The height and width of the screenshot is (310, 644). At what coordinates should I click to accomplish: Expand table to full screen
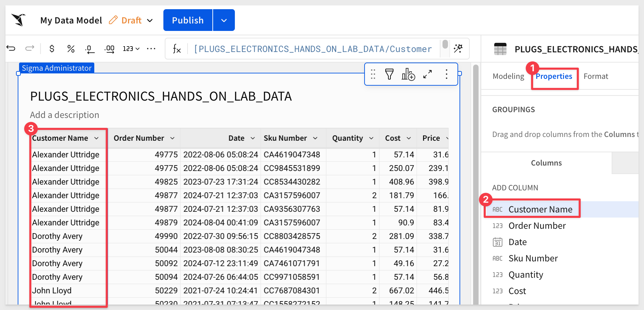tap(428, 74)
